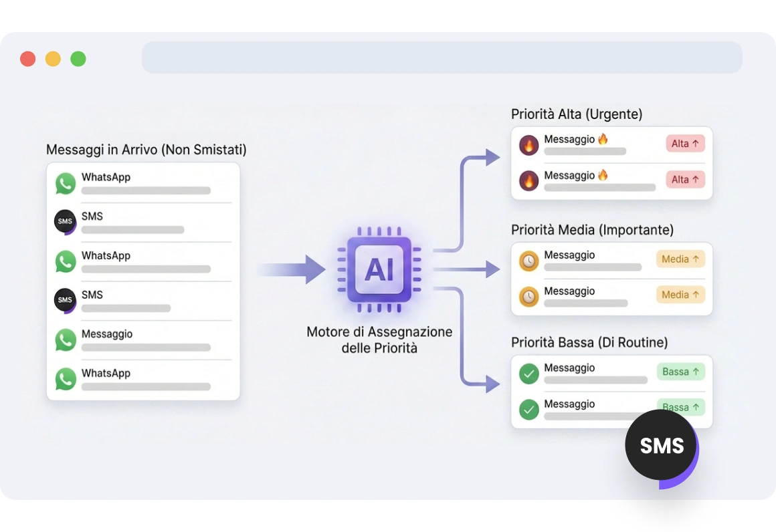Click 'Messaggi in Arrivo (Non Smistati)' heading
This screenshot has width=776, height=532.
146,150
